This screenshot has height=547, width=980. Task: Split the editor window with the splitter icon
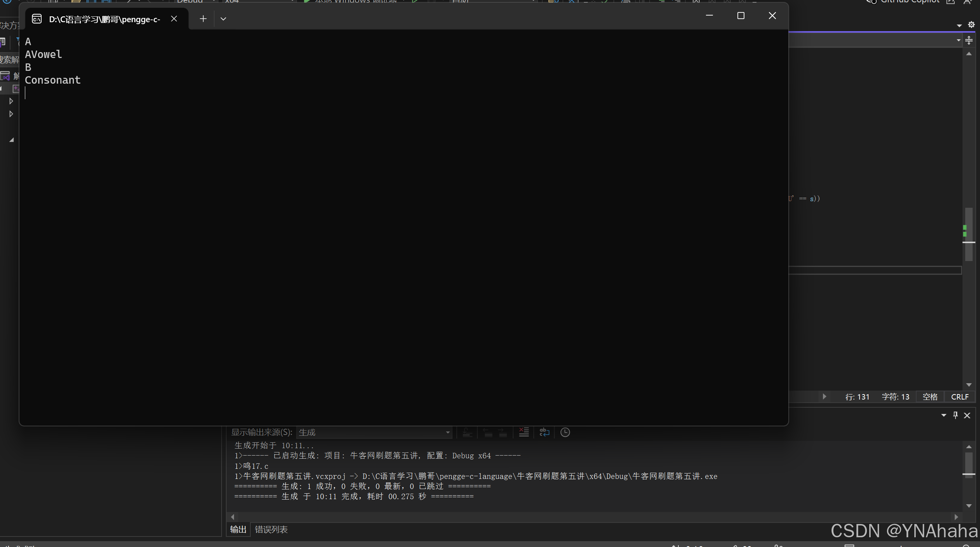pos(969,40)
